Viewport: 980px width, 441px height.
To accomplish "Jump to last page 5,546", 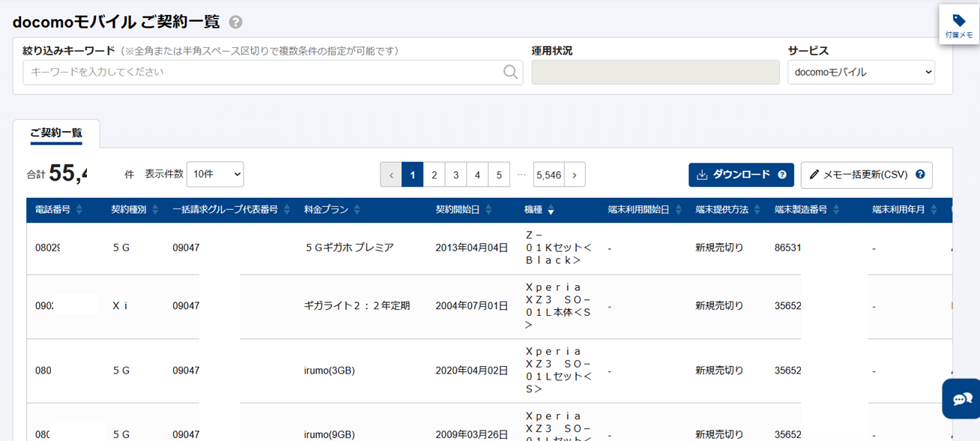I will [x=548, y=175].
